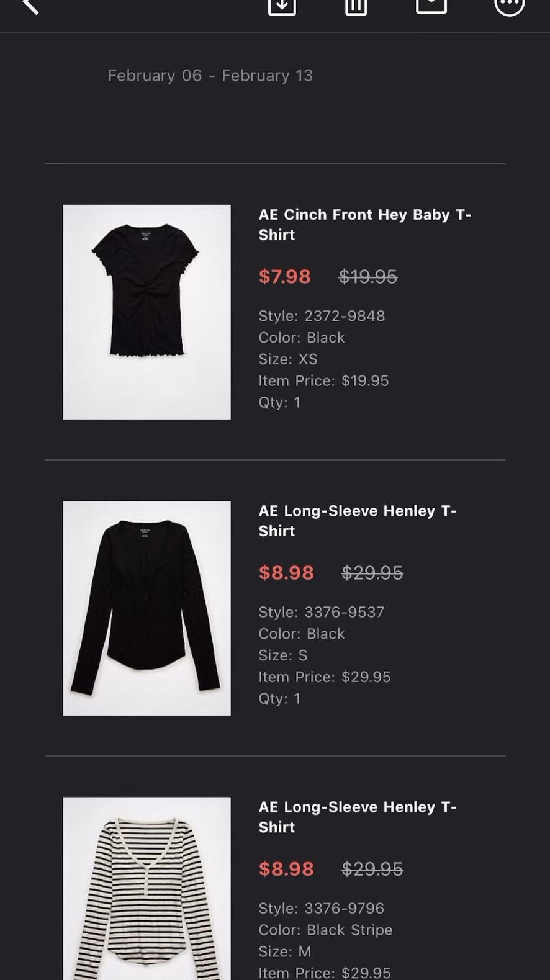This screenshot has width=550, height=980.
Task: Tap the envelope mark-as-unread icon
Action: tap(431, 5)
